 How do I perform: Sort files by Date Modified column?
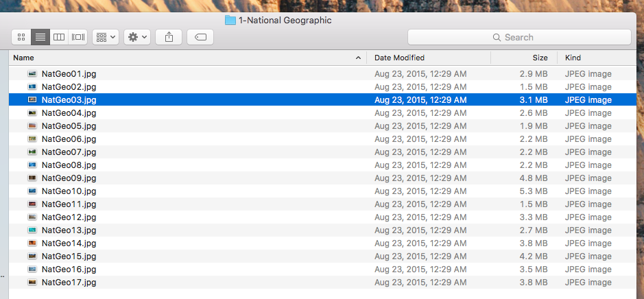coord(399,58)
